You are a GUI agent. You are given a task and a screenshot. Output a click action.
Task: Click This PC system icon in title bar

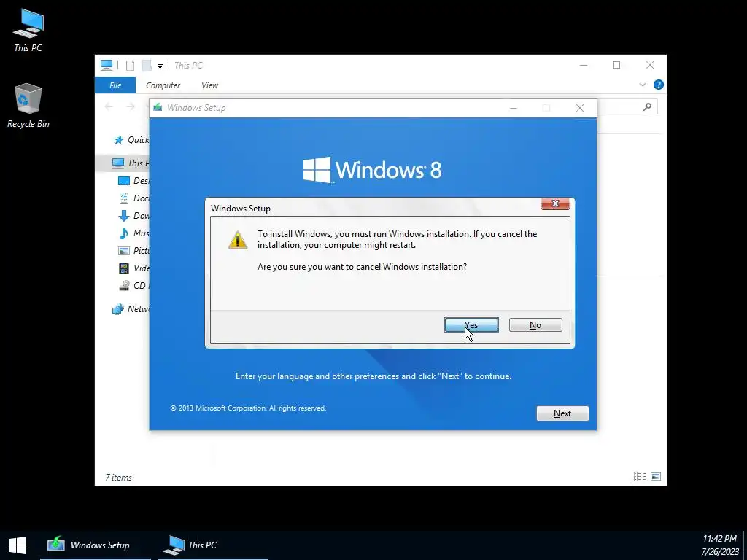pos(107,65)
